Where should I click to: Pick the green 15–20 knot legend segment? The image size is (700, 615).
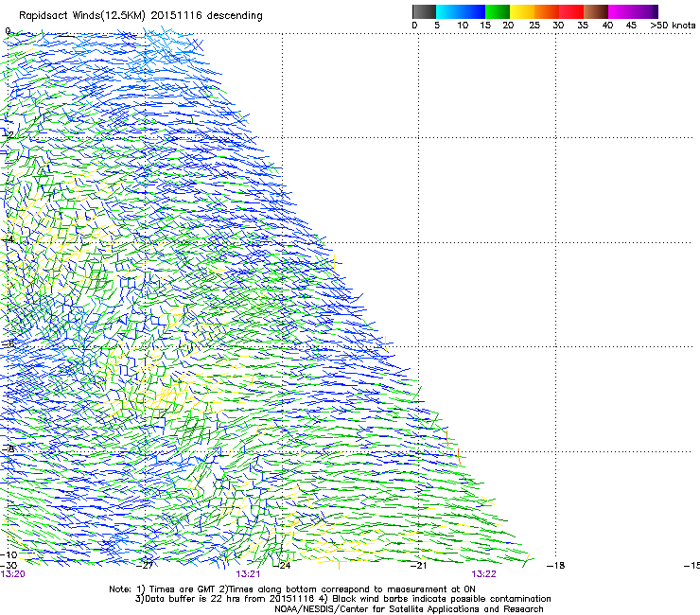click(x=498, y=11)
